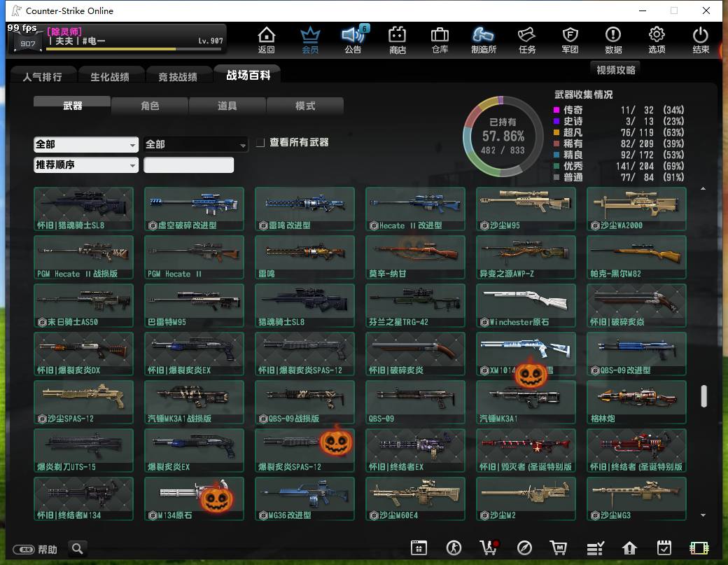
Task: Select the 角色 sub-tab
Action: [150, 106]
